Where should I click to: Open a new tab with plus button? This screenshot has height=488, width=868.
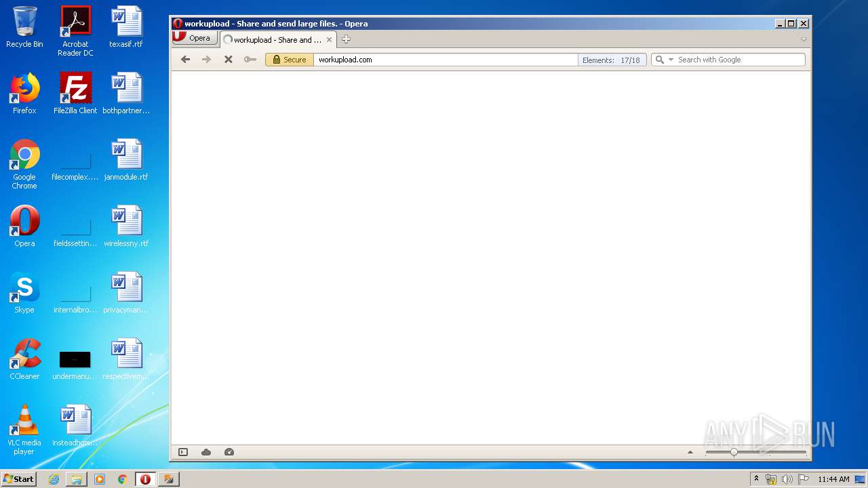346,39
